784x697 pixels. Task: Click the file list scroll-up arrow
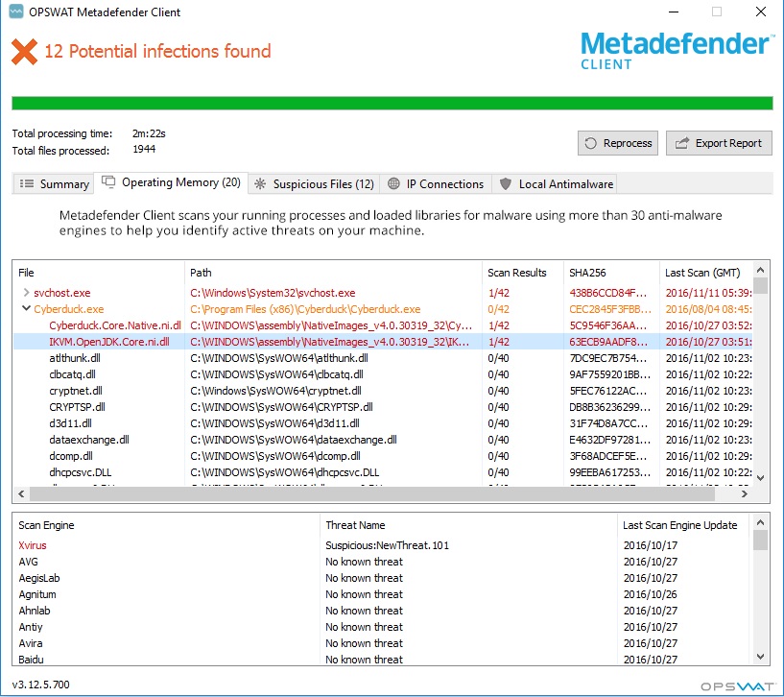click(761, 270)
